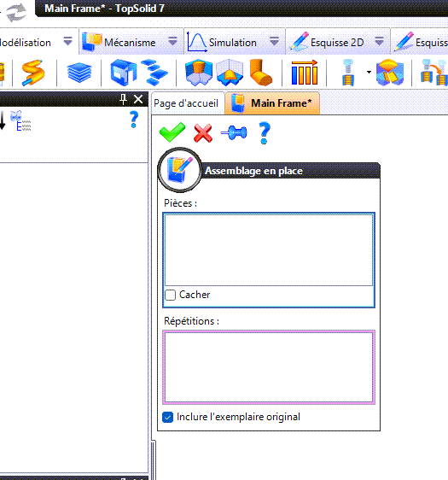Open the Esquisse 2D ribbon tab
The image size is (448, 480).
337,42
